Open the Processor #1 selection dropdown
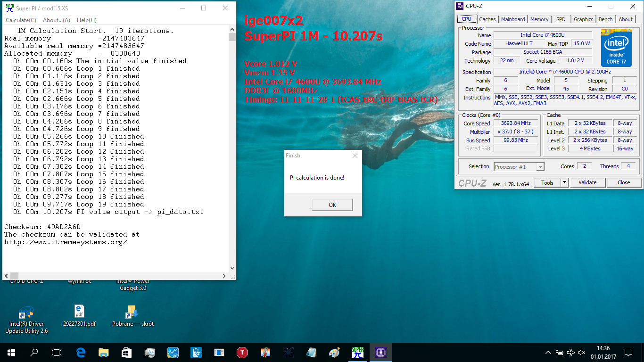Viewport: 644px width, 362px height. pyautogui.click(x=519, y=166)
